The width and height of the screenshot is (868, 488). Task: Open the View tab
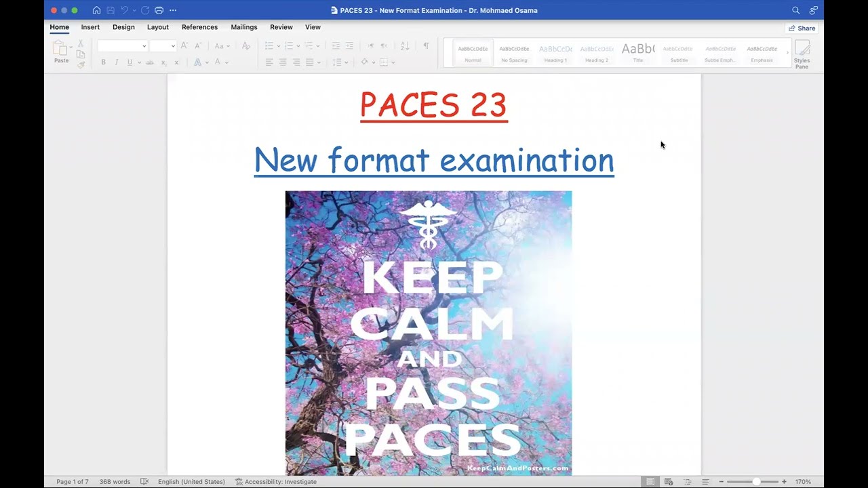point(313,27)
